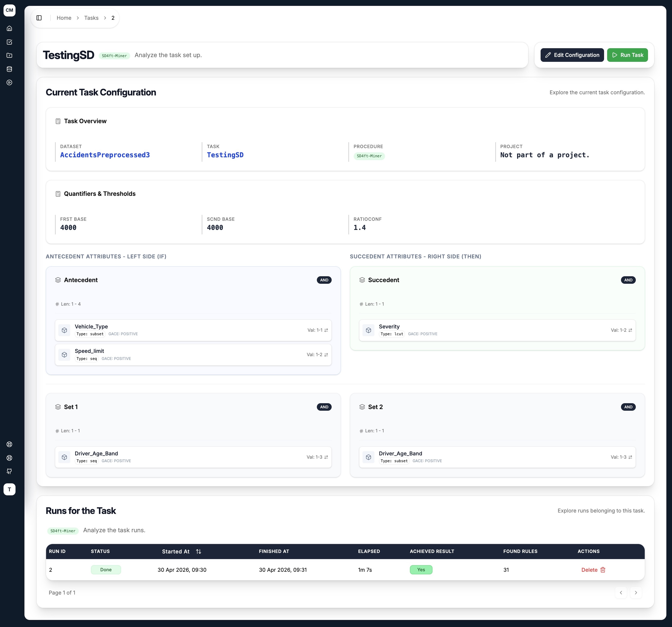Open the Home icon in sidebar
This screenshot has width=672, height=627.
9,28
